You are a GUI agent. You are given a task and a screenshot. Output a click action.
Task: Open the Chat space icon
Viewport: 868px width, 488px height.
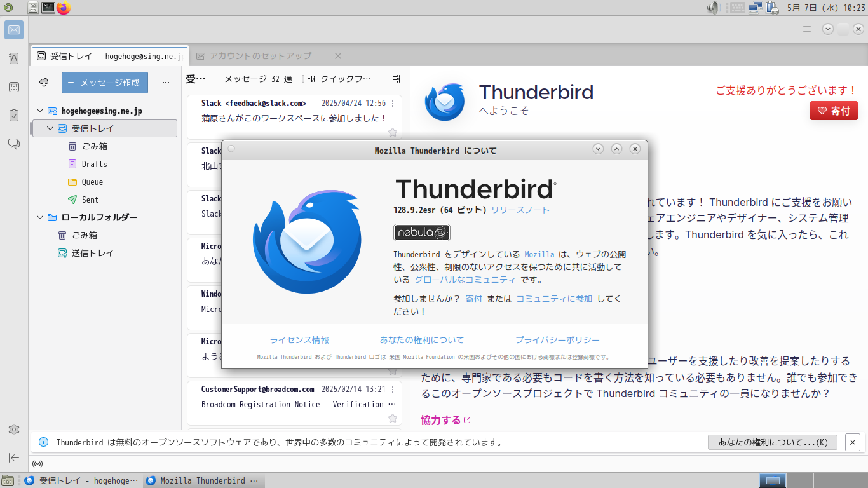[x=14, y=144]
